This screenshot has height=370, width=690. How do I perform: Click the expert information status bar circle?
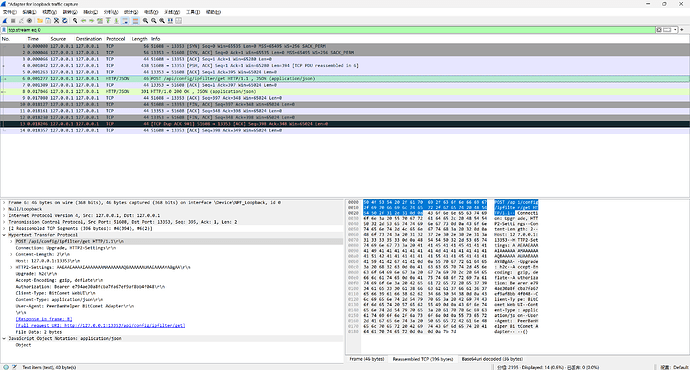pos(6,367)
